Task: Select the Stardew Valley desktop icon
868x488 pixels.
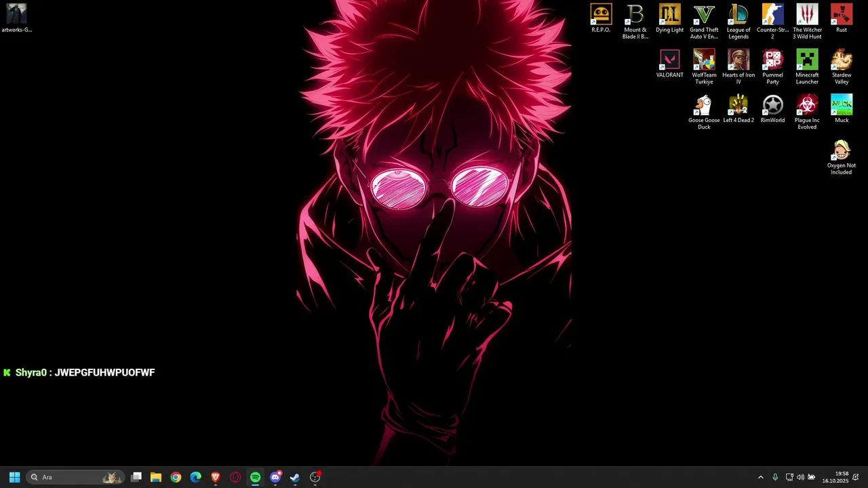Action: tap(842, 67)
